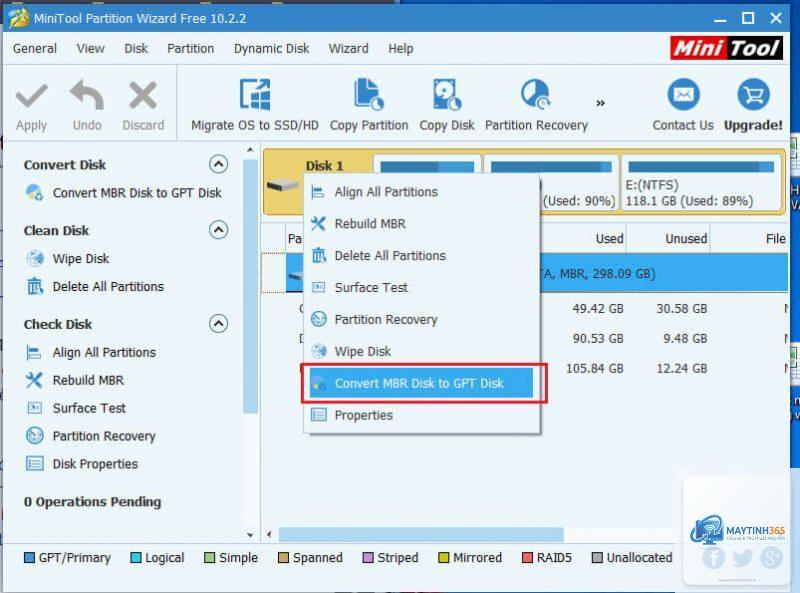
Task: Start Partition Recovery from the toolbar
Action: click(x=536, y=105)
